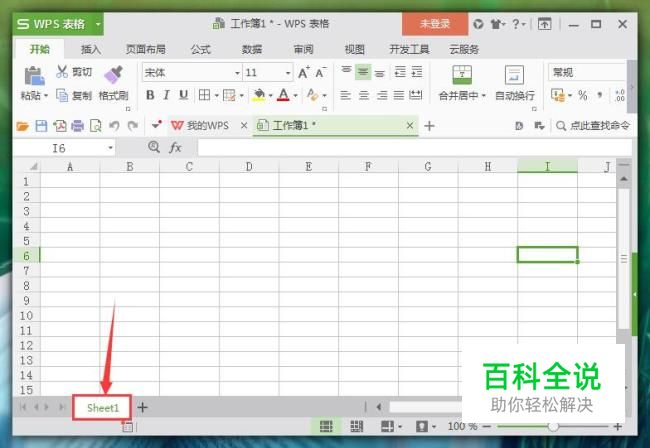Image resolution: width=650 pixels, height=448 pixels.
Task: Switch to the 视图 tab
Action: (x=354, y=49)
